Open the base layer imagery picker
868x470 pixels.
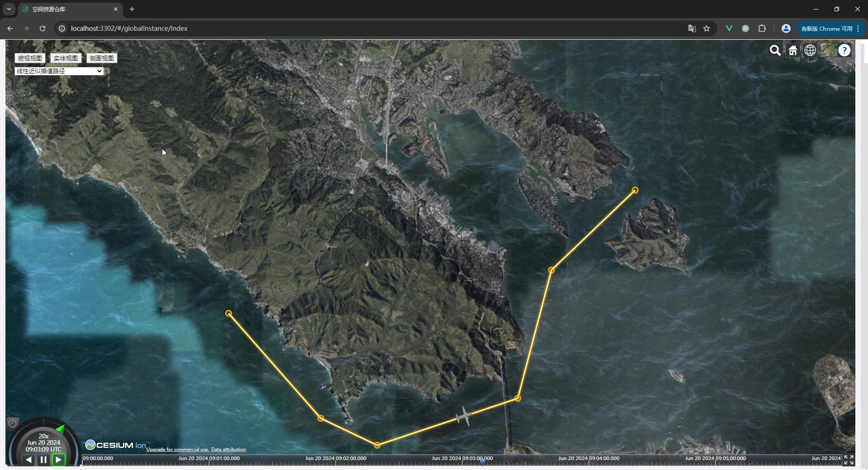[x=827, y=51]
